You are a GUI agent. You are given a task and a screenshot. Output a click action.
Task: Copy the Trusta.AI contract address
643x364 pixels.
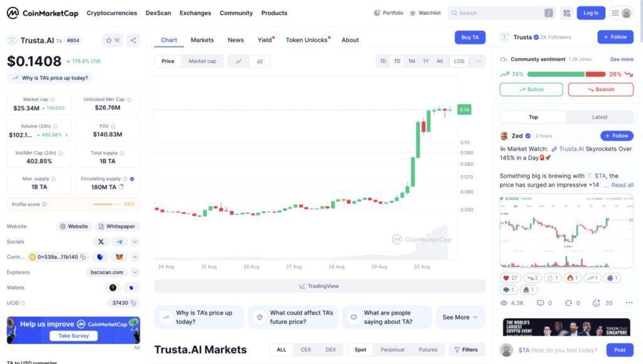[83, 257]
